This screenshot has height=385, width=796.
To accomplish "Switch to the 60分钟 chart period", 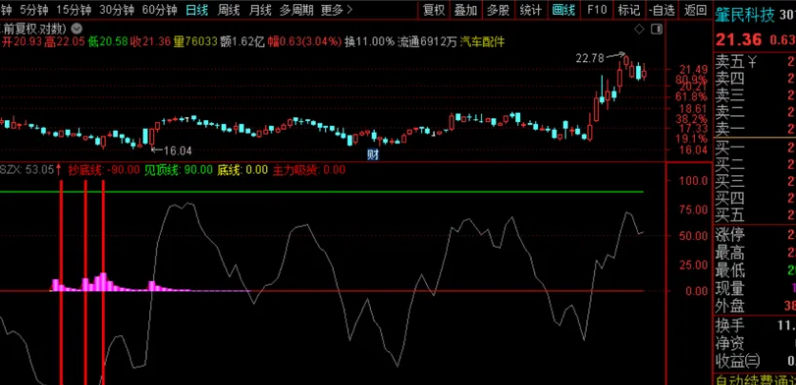I will coord(159,10).
